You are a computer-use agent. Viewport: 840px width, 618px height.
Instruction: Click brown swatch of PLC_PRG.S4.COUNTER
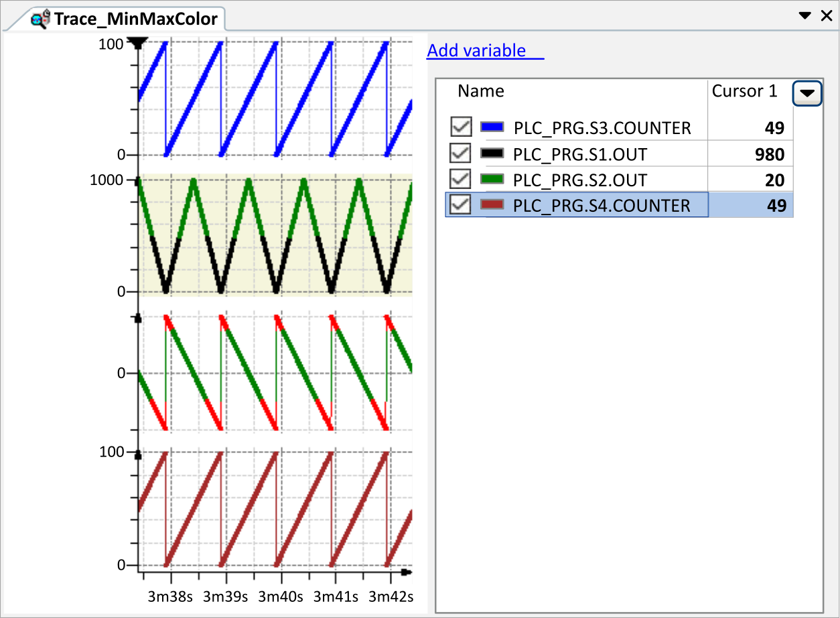coord(492,205)
